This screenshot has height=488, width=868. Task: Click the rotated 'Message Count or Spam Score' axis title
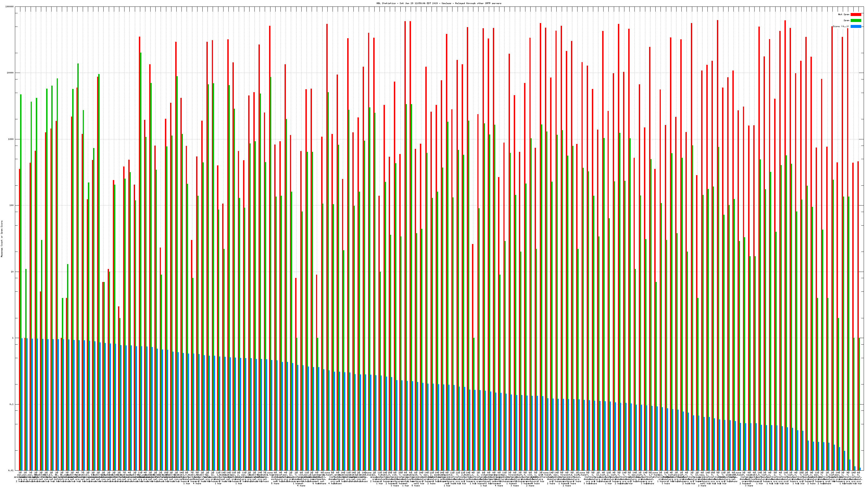(2, 239)
